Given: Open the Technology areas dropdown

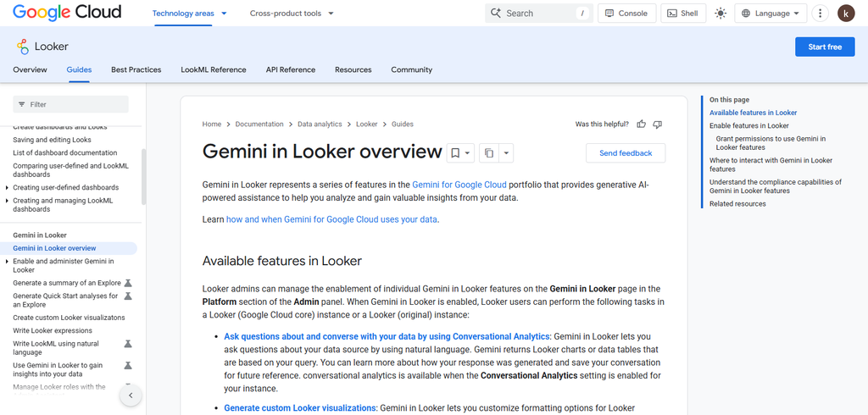Looking at the screenshot, I should 189,14.
